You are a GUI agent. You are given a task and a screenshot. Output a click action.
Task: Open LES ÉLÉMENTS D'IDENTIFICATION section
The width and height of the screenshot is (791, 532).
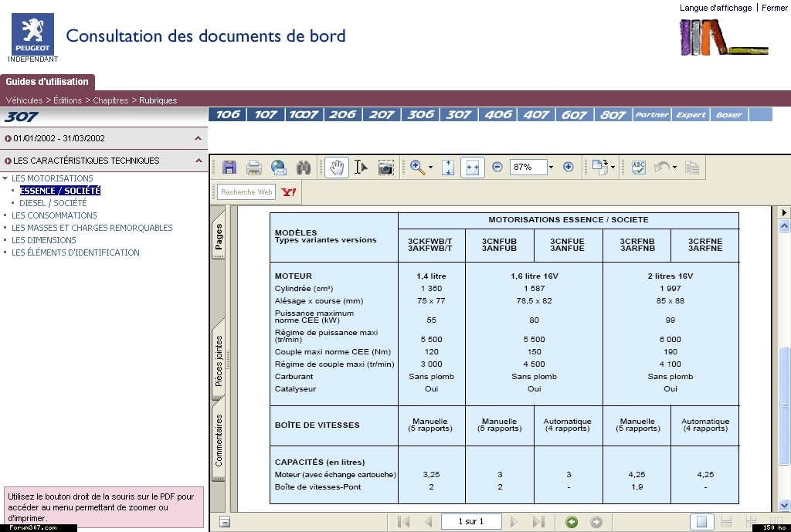point(75,252)
